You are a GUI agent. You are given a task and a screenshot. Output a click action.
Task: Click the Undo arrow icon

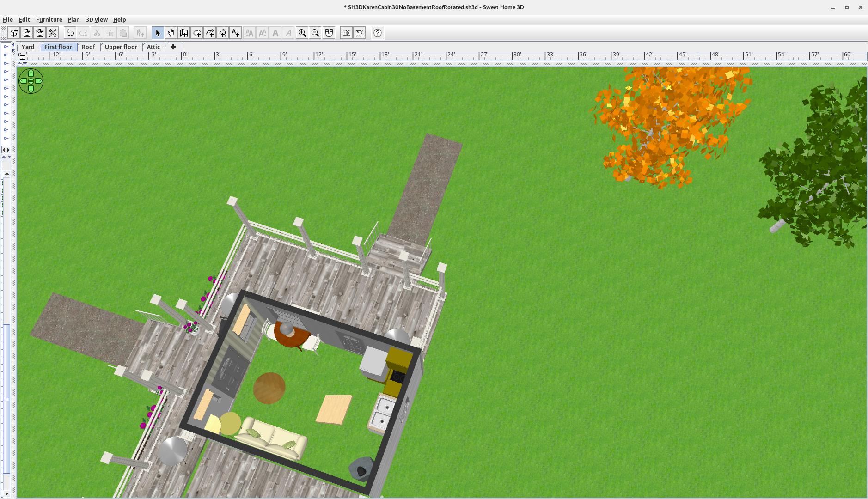(70, 33)
